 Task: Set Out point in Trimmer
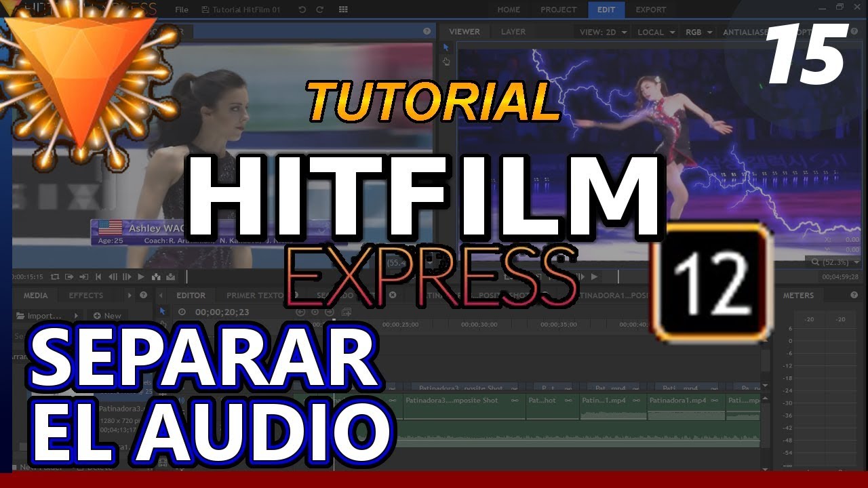[x=83, y=277]
